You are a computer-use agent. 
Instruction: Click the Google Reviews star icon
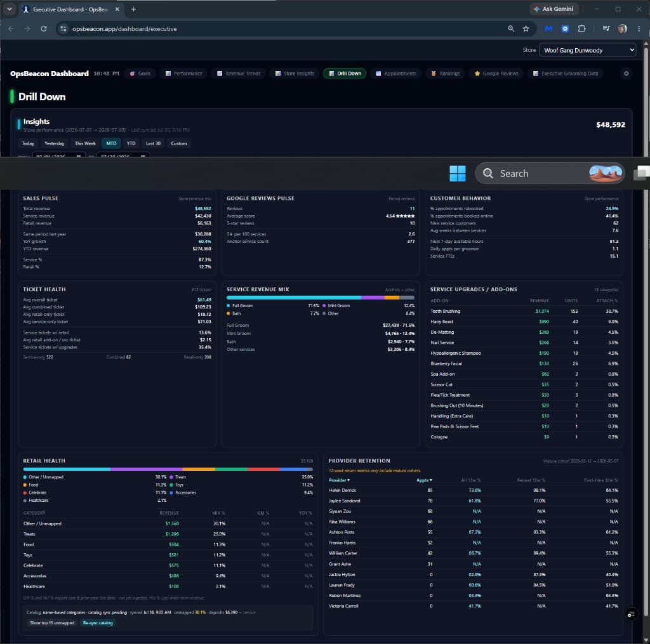(x=477, y=74)
